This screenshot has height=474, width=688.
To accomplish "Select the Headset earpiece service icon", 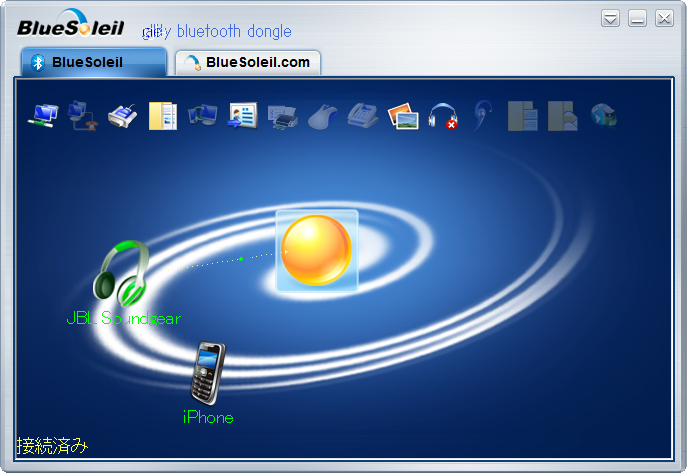I will coord(483,116).
